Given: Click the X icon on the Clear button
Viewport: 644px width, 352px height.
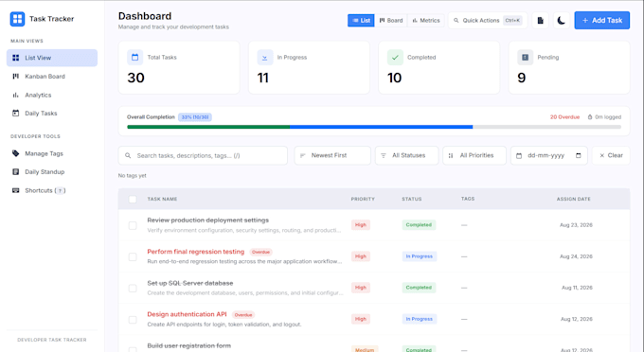Looking at the screenshot, I should click(x=601, y=155).
